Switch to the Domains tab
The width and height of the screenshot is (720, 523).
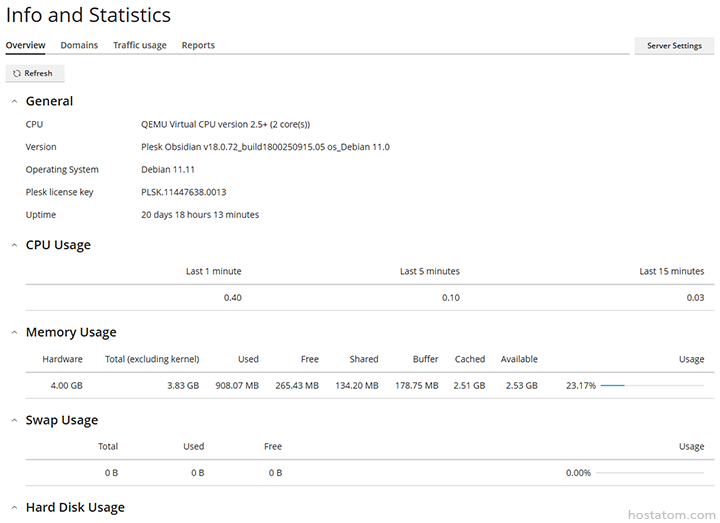point(79,45)
